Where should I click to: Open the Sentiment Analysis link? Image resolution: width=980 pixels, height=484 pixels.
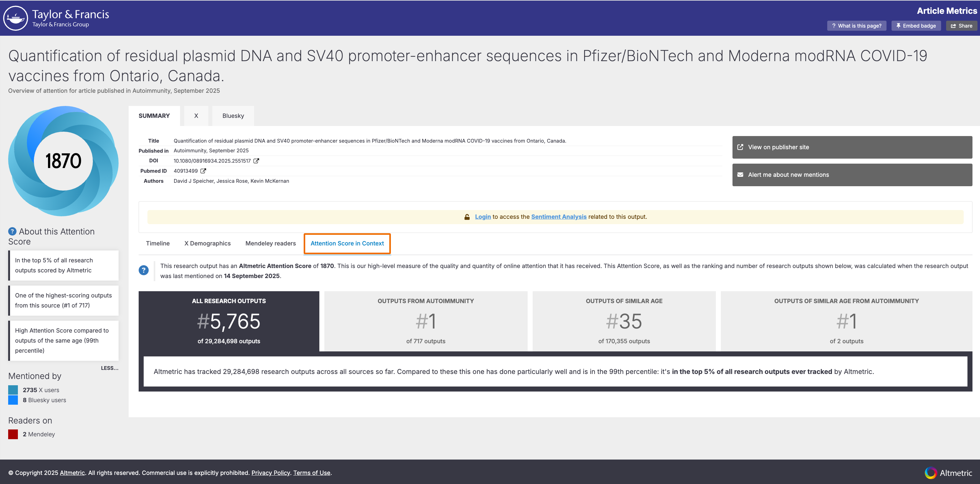(x=558, y=217)
